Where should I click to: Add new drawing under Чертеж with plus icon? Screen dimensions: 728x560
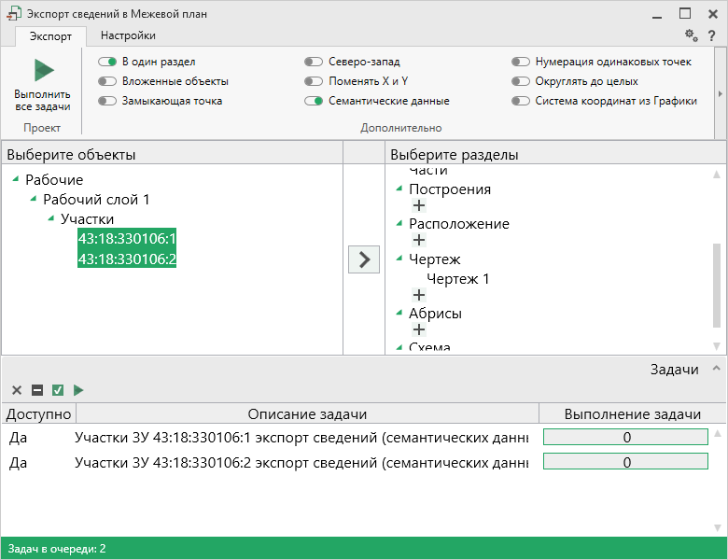tap(419, 295)
